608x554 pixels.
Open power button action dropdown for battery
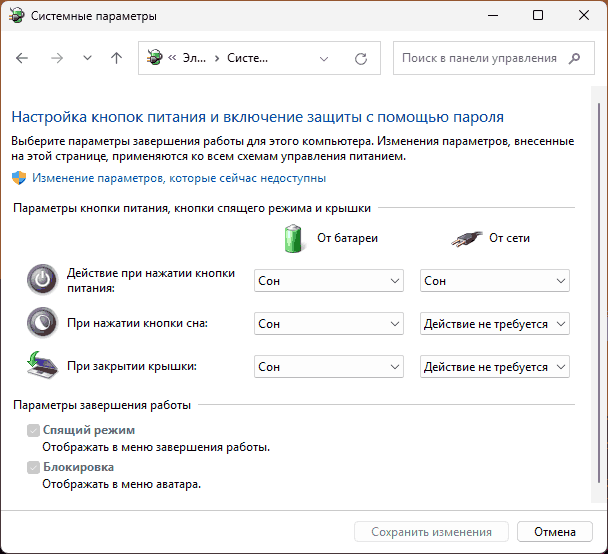tap(329, 281)
